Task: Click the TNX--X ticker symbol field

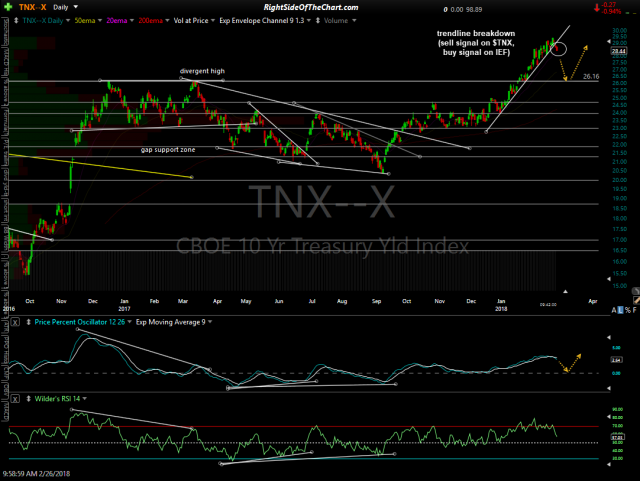Action: click(32, 7)
